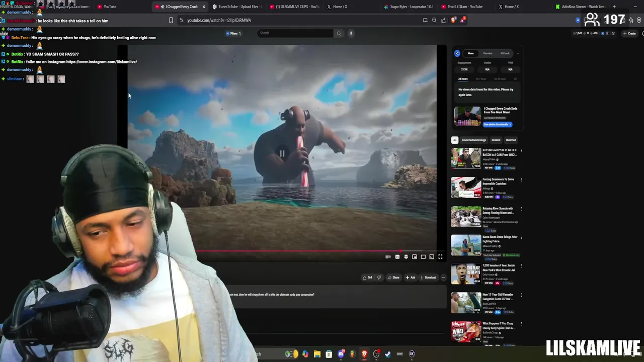Viewport: 644px width, 362px height.
Task: Activate the miniplayer icon
Action: pos(415,257)
